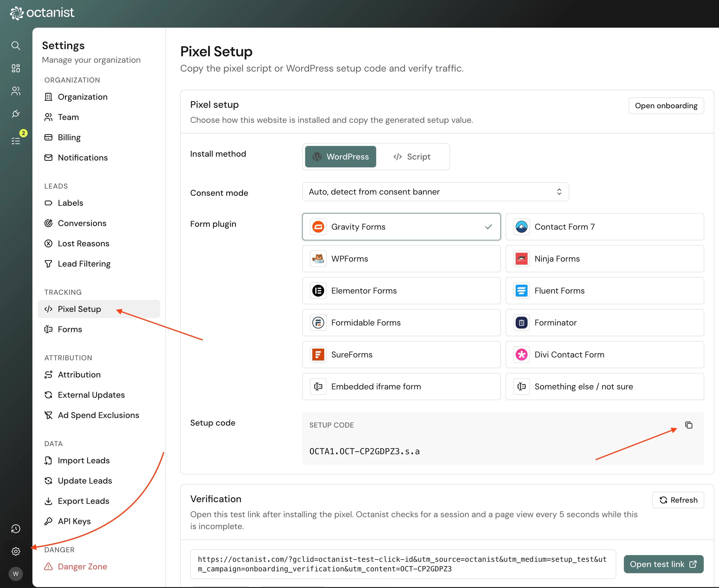The image size is (719, 588).
Task: Click the Octanist logo
Action: [x=42, y=13]
